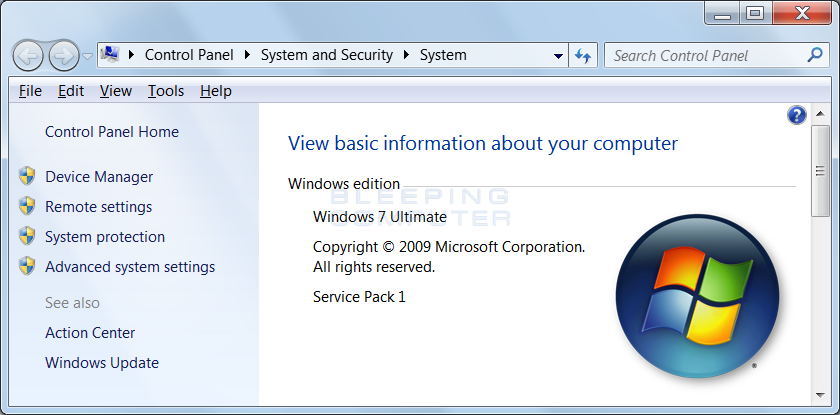Expand the arrow before Control Panel breadcrumb
The width and height of the screenshot is (840, 415).
[x=132, y=55]
